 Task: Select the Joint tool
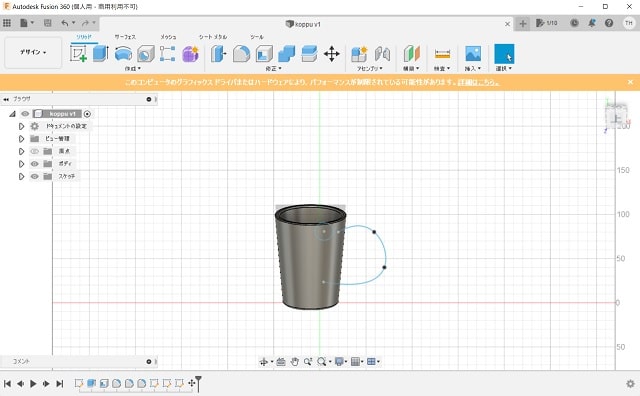pos(382,53)
